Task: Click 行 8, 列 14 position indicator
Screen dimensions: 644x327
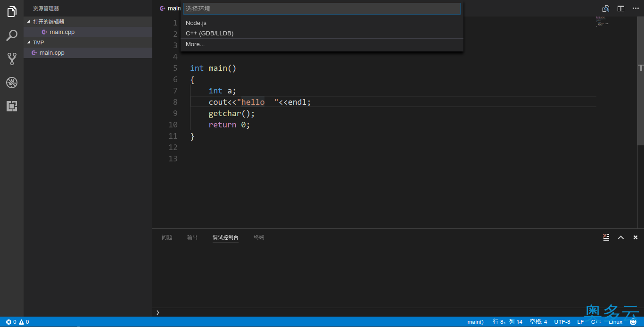Action: click(x=507, y=322)
